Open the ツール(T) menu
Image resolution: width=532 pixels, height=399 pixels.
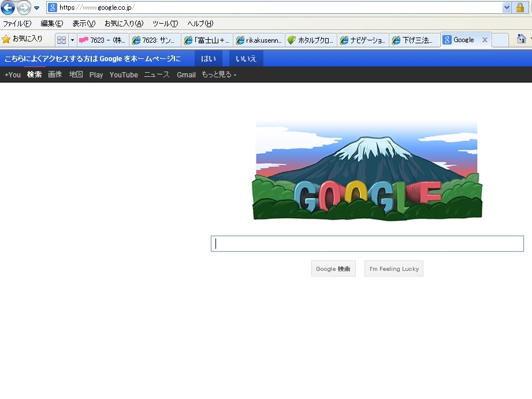165,24
